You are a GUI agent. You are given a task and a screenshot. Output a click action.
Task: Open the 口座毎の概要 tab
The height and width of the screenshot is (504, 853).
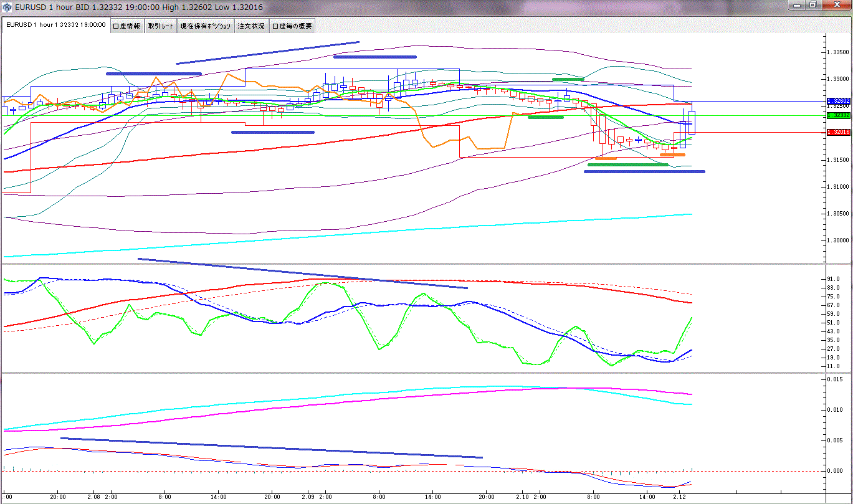[x=292, y=26]
